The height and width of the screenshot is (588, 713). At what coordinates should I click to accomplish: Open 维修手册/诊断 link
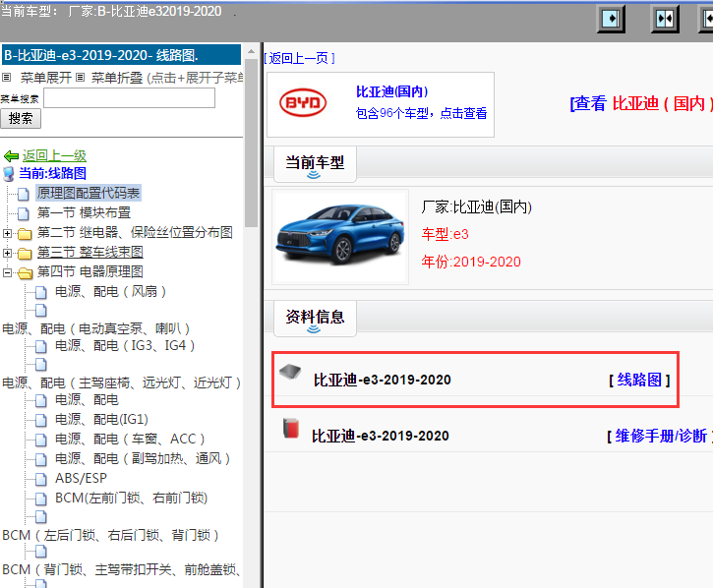(x=660, y=437)
